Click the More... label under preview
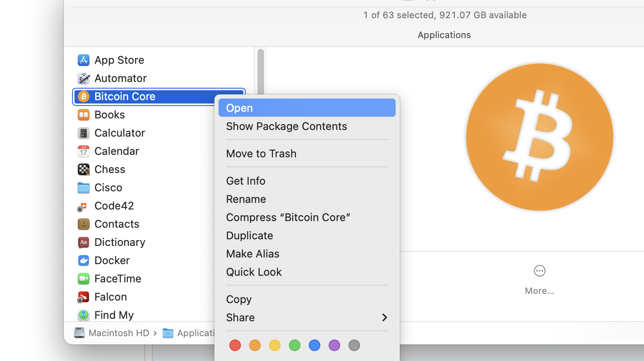644x361 pixels. [539, 291]
